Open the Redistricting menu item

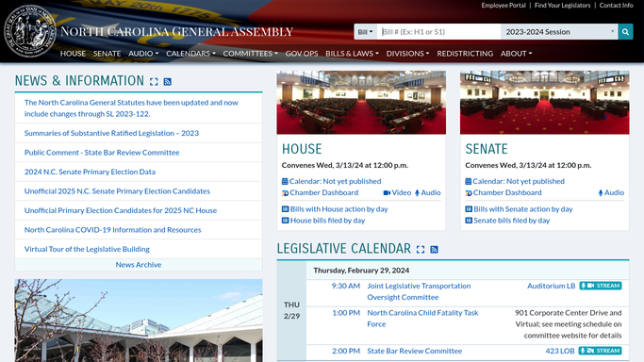[x=465, y=54]
